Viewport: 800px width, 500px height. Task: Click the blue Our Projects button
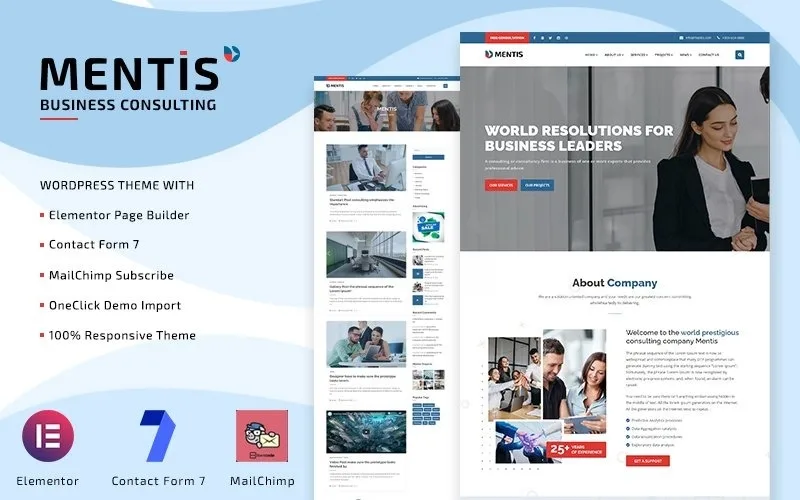point(537,185)
